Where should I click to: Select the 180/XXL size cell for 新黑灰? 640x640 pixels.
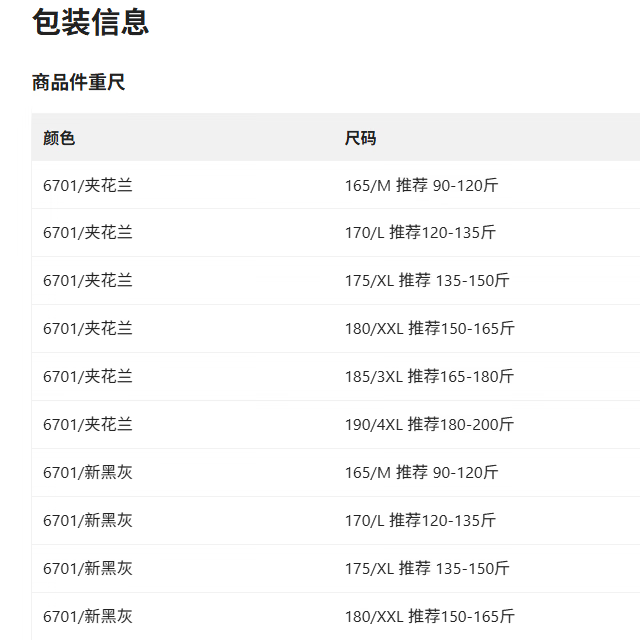(x=429, y=617)
